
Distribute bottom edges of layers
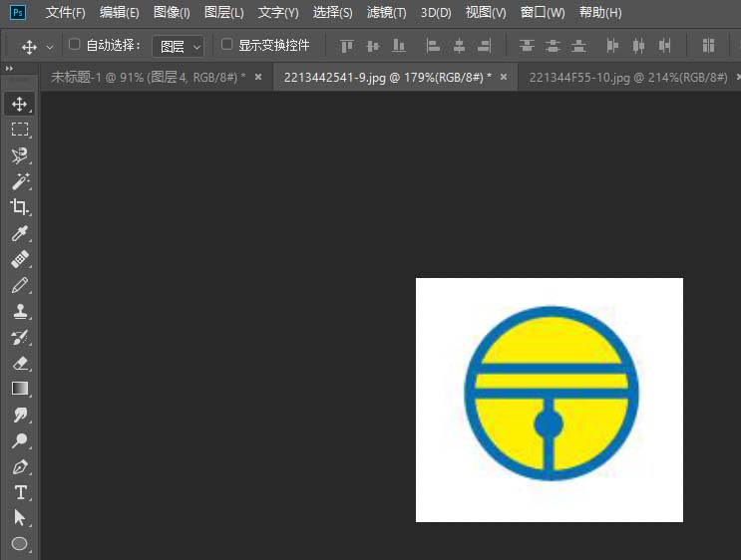point(578,46)
